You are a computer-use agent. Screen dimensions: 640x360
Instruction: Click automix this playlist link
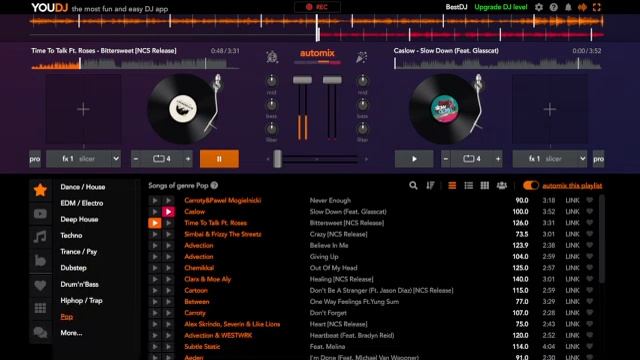[572, 186]
